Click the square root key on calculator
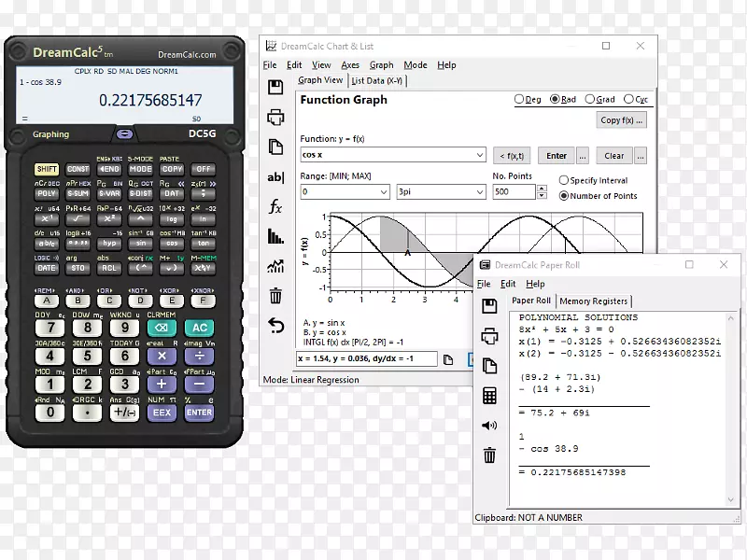Image resolution: width=747 pixels, height=560 pixels. pyautogui.click(x=78, y=218)
